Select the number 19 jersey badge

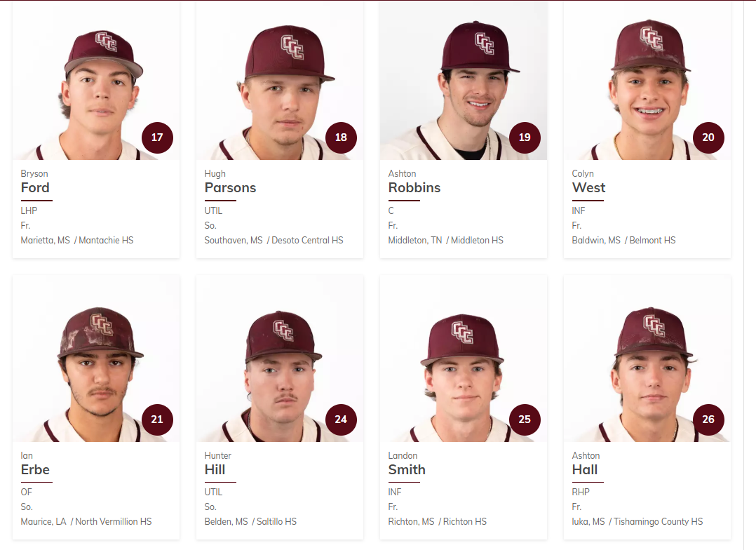525,137
